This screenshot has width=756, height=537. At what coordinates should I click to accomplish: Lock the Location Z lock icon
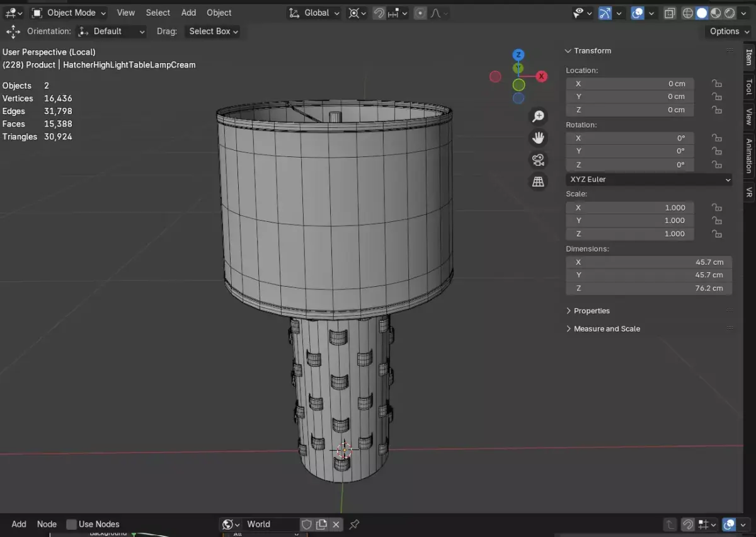pos(716,110)
